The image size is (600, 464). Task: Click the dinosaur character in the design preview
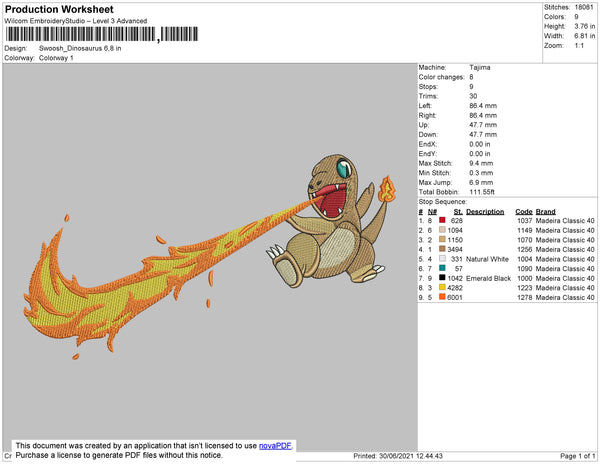tap(331, 221)
